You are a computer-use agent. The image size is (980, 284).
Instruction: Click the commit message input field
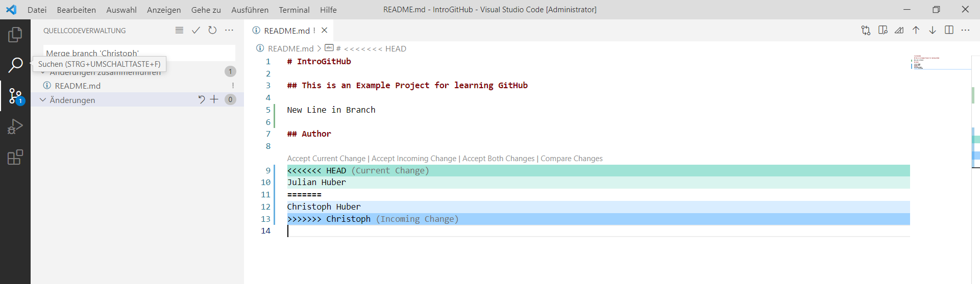point(139,53)
